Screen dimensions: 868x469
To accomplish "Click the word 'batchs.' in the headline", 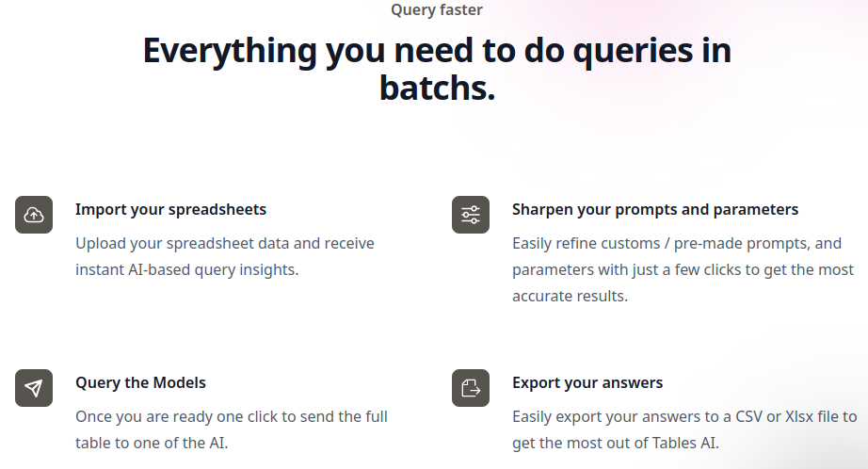I will (x=437, y=88).
